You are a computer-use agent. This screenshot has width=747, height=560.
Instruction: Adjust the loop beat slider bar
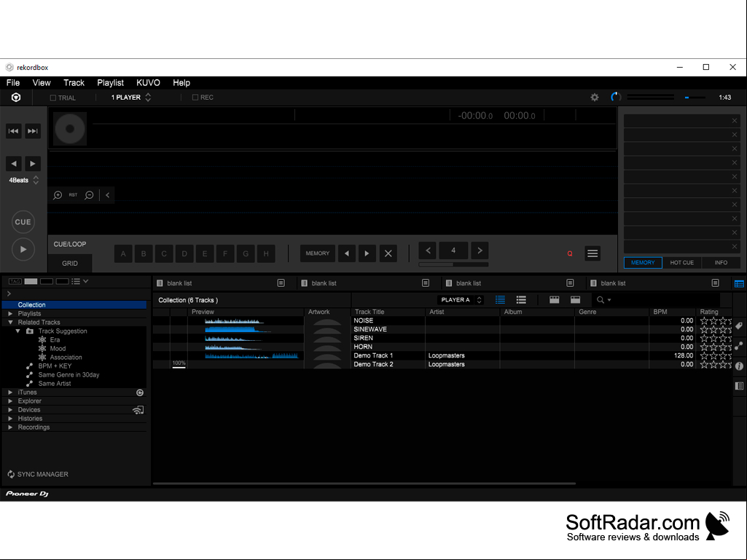[453, 264]
